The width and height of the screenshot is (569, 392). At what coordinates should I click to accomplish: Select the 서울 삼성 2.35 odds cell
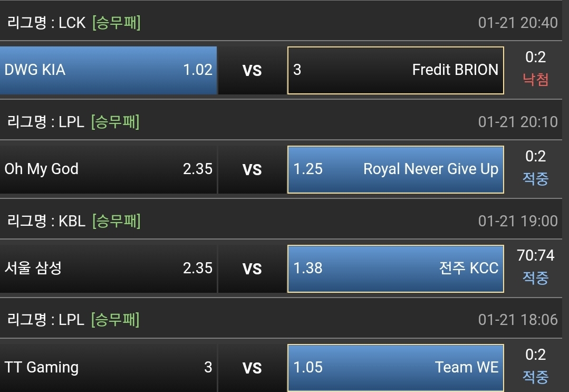(108, 268)
